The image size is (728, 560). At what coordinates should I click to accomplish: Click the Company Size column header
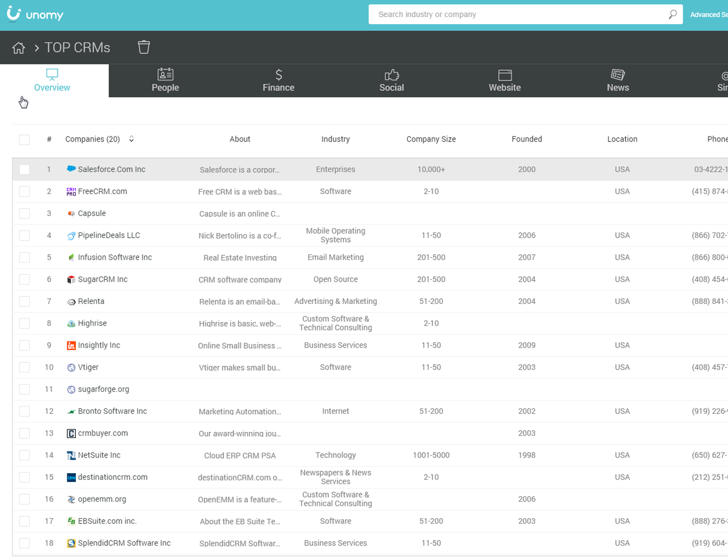click(x=431, y=139)
